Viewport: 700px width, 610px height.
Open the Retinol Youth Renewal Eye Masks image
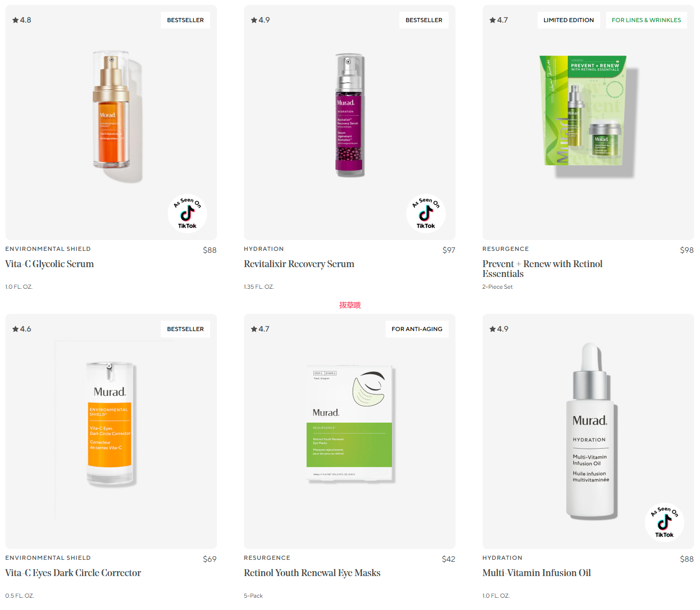[x=350, y=425]
